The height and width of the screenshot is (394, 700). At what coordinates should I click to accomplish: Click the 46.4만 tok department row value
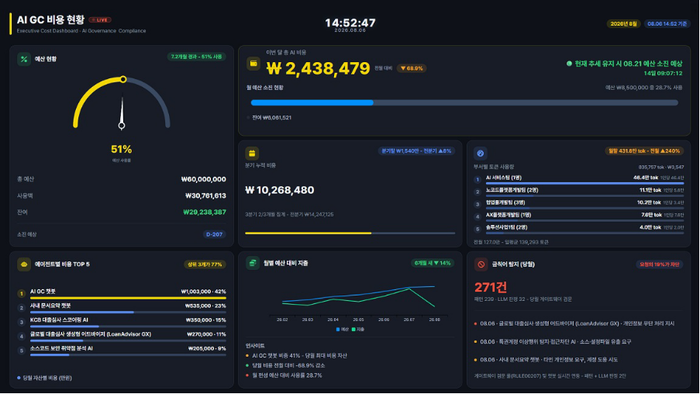pos(647,178)
